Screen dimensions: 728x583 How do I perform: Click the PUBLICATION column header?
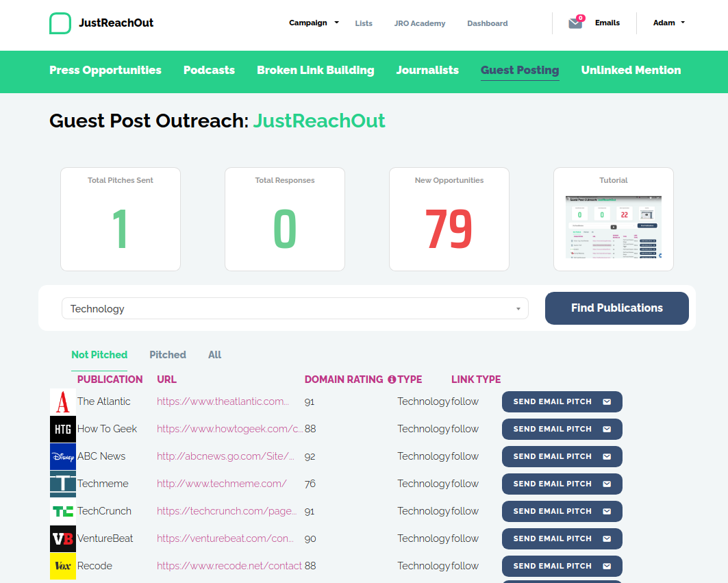110,380
